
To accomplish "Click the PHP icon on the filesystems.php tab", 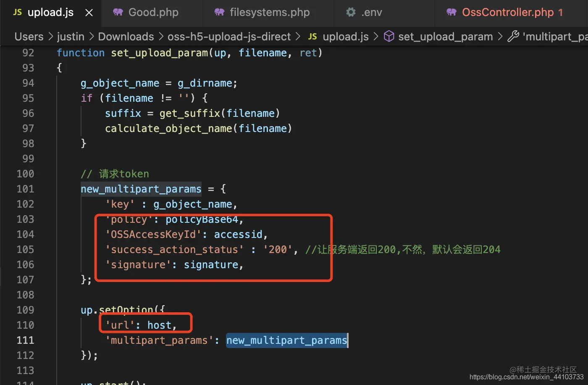I will point(219,12).
